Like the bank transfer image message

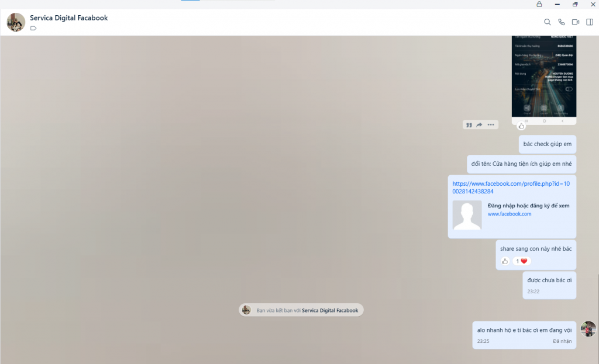coord(521,126)
